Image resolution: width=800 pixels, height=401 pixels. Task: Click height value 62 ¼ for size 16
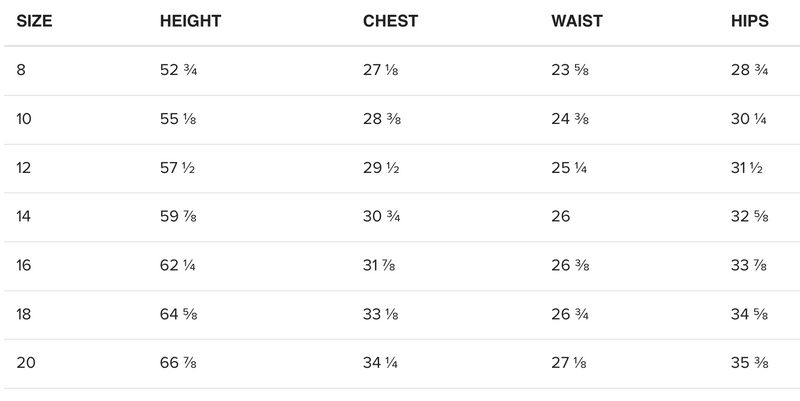point(178,266)
